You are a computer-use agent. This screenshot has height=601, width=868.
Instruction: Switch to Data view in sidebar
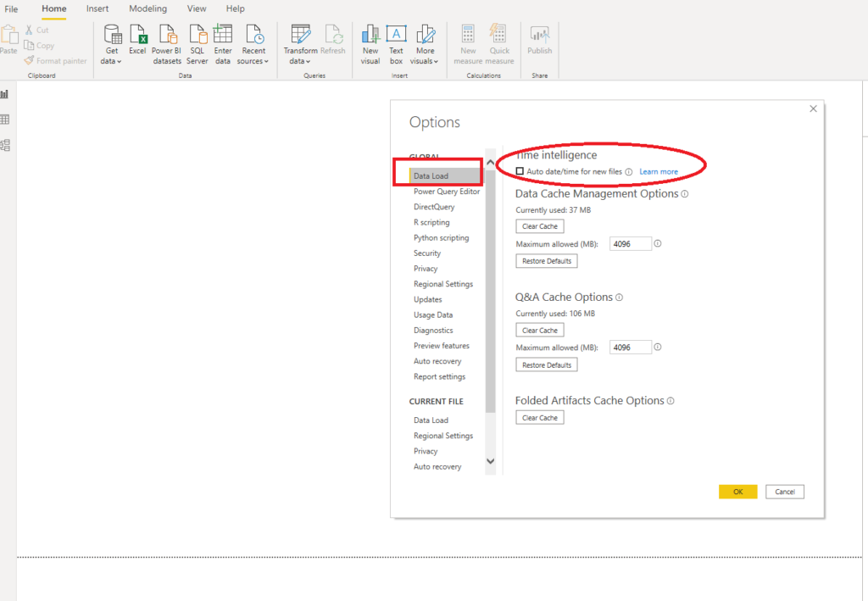tap(5, 120)
